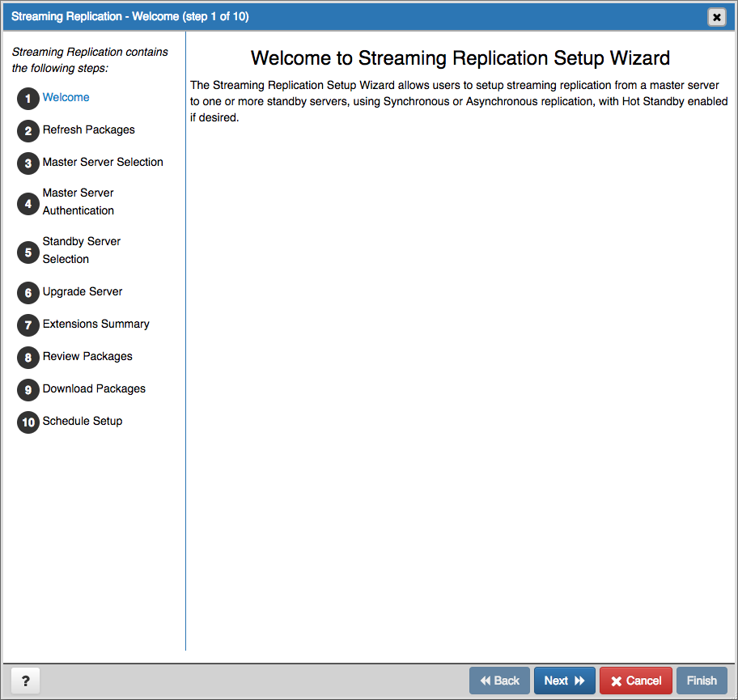Click the step 1 number circle
Image resolution: width=738 pixels, height=700 pixels.
(x=28, y=99)
